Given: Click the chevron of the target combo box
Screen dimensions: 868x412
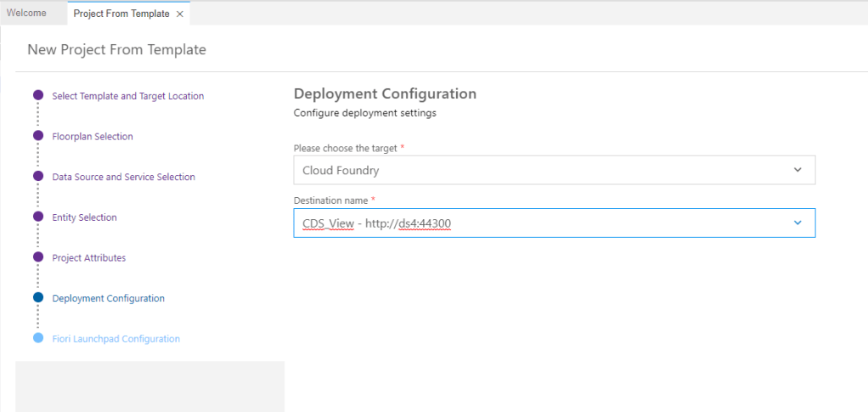Looking at the screenshot, I should point(798,170).
